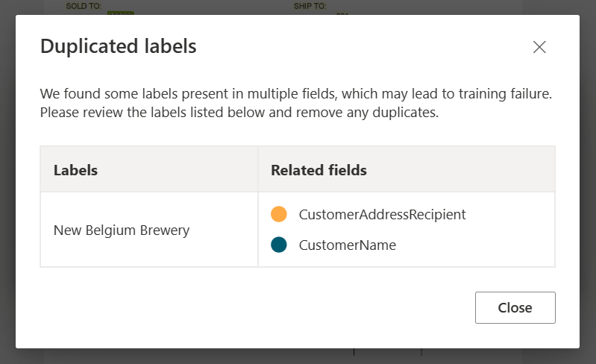596x364 pixels.
Task: Select the CustomerAddressRecipient field name
Action: (382, 214)
